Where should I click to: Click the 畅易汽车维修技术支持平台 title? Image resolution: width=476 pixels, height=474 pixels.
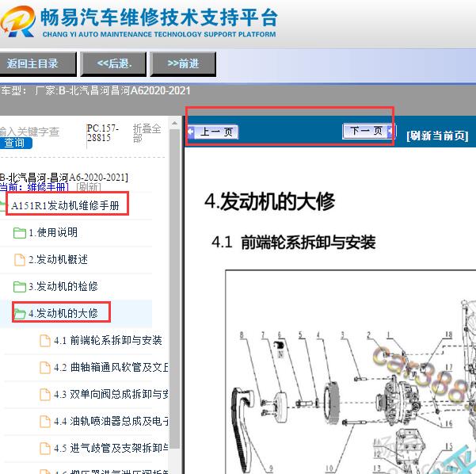click(x=159, y=17)
